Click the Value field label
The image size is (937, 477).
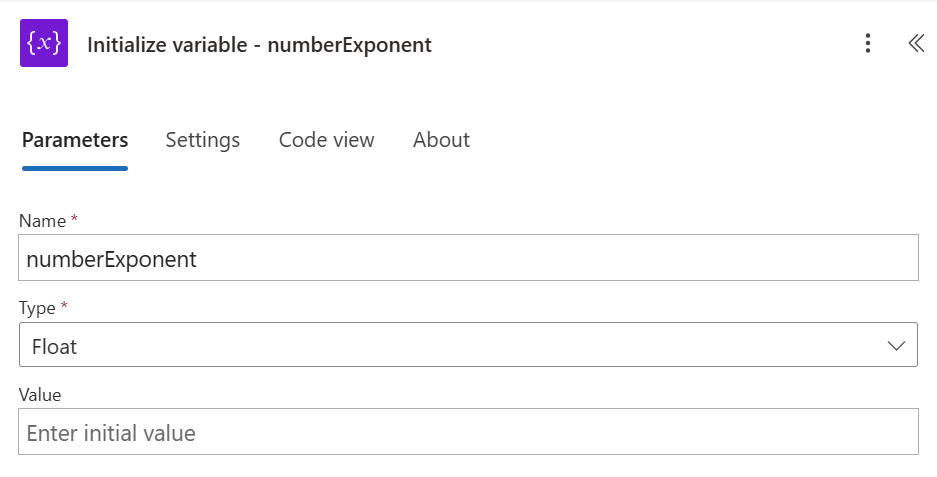(40, 395)
